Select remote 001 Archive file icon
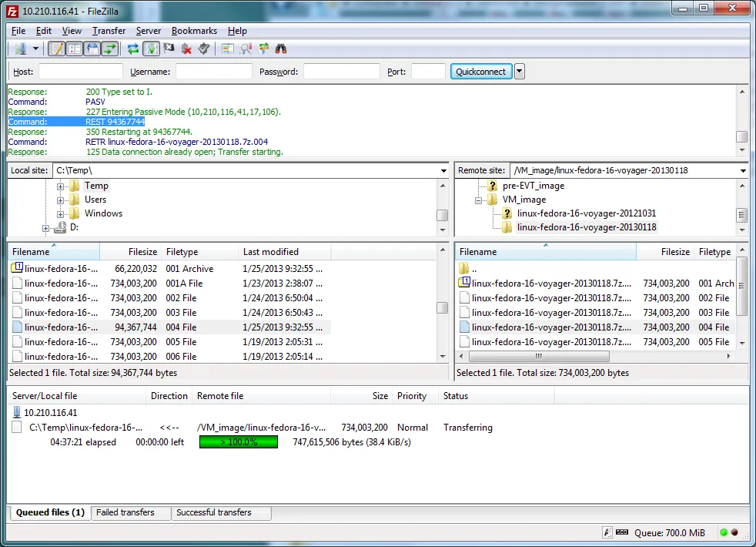756x547 pixels. click(x=463, y=283)
